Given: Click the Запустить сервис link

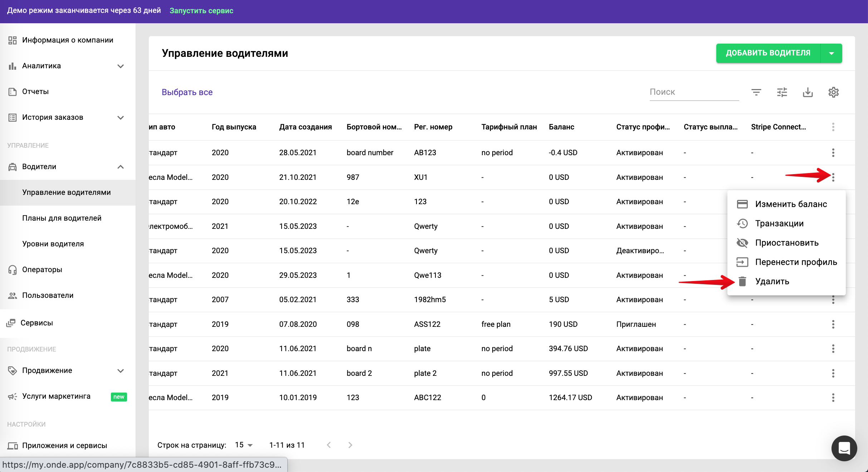Looking at the screenshot, I should point(201,11).
